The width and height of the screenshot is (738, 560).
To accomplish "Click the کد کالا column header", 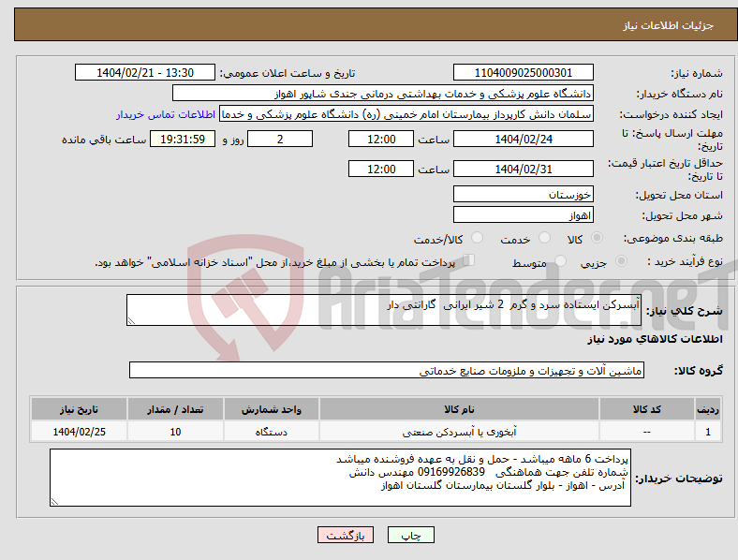I will point(647,409).
